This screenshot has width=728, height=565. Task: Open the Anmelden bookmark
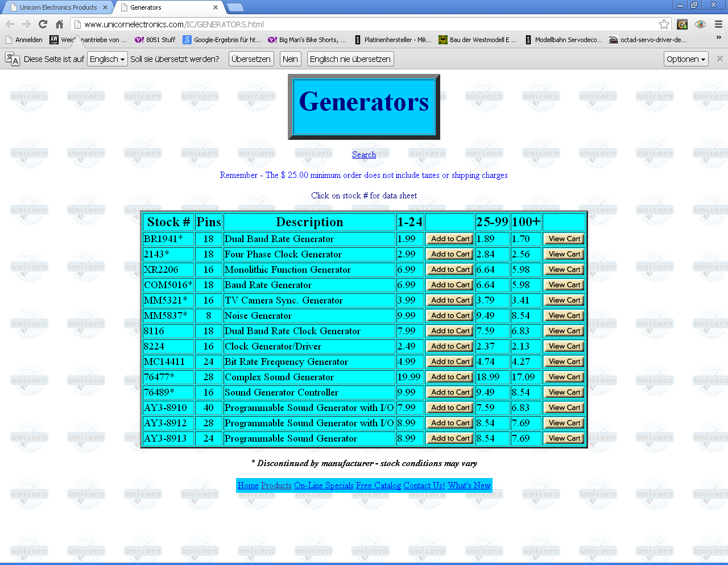(24, 40)
